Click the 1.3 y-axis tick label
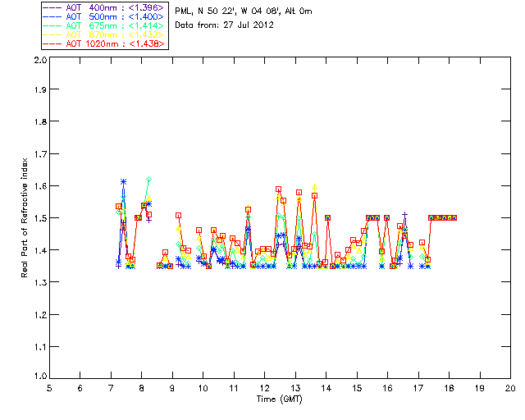Image resolution: width=525 pixels, height=420 pixels. (x=40, y=282)
